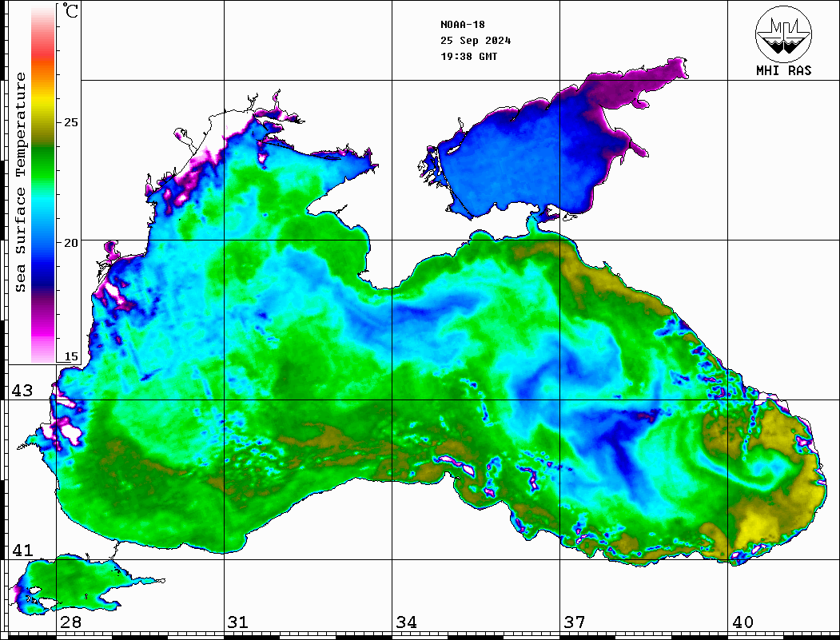Pick the 20 degree mark on the scale
Screen dimensions: 840x640
coord(71,242)
